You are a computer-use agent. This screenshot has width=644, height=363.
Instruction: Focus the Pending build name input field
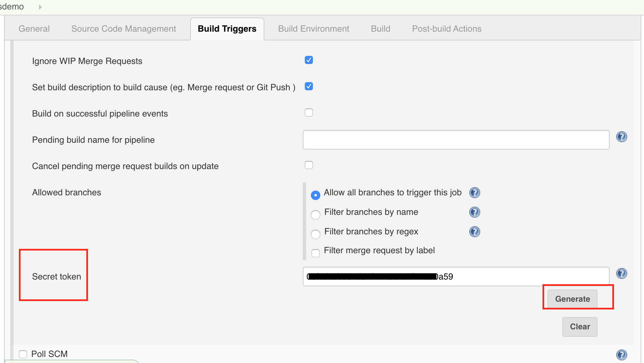pyautogui.click(x=456, y=140)
